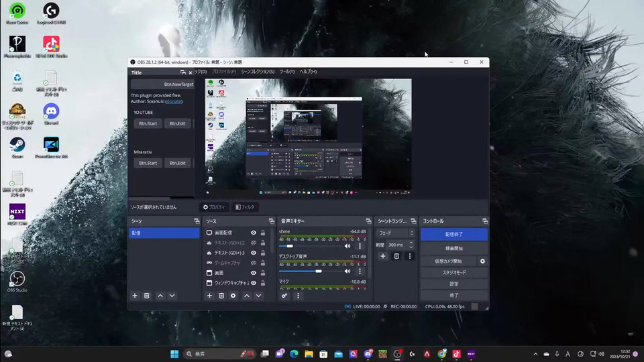Screen dimensions: 644x362
Task: Open advanced audio properties gears icon
Action: [285, 296]
